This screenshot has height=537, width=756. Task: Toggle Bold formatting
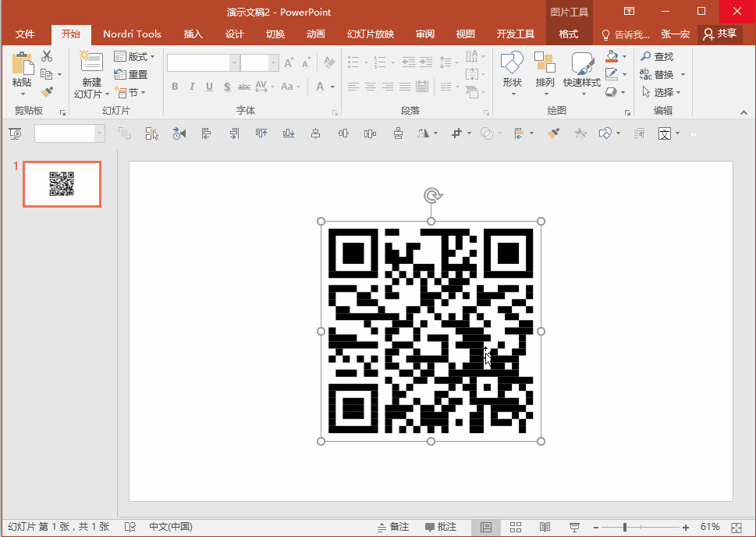coord(175,87)
